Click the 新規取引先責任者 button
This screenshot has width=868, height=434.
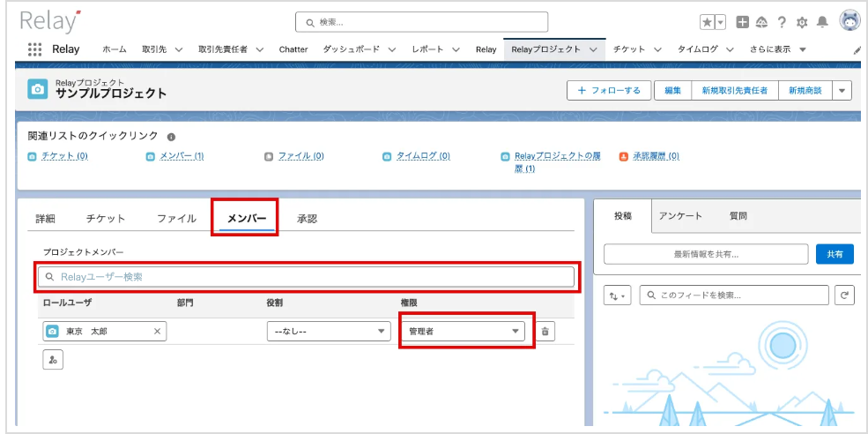[x=735, y=90]
